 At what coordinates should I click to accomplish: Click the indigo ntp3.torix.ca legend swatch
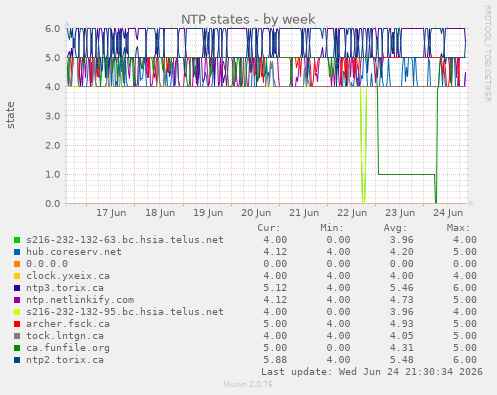pos(17,288)
